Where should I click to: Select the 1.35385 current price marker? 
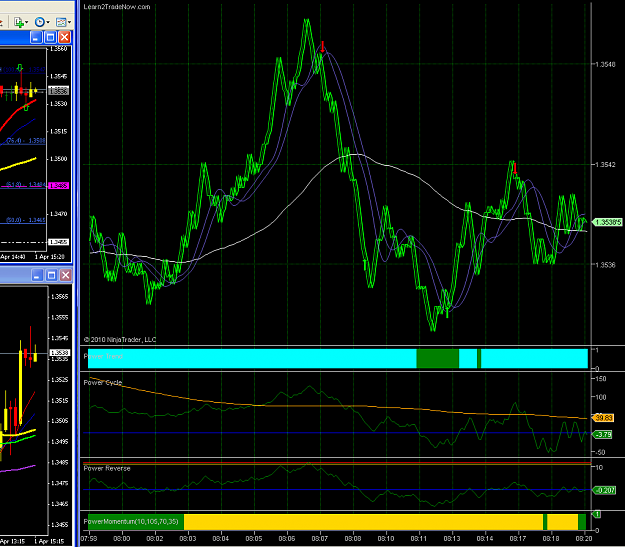[607, 222]
